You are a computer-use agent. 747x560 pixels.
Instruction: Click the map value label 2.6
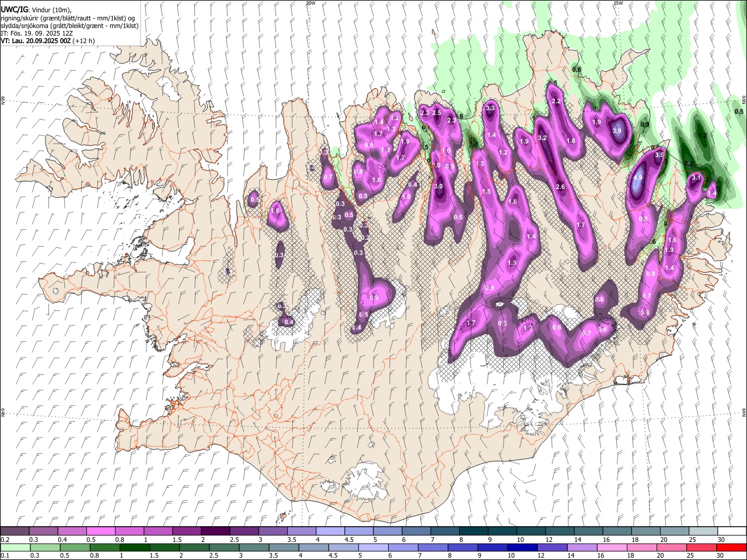coord(560,187)
